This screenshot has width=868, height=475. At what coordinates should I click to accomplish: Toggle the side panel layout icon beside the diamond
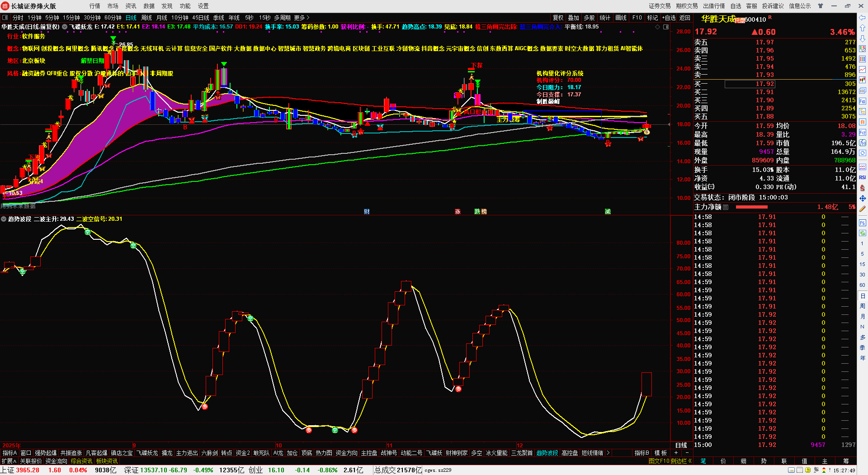[666, 27]
